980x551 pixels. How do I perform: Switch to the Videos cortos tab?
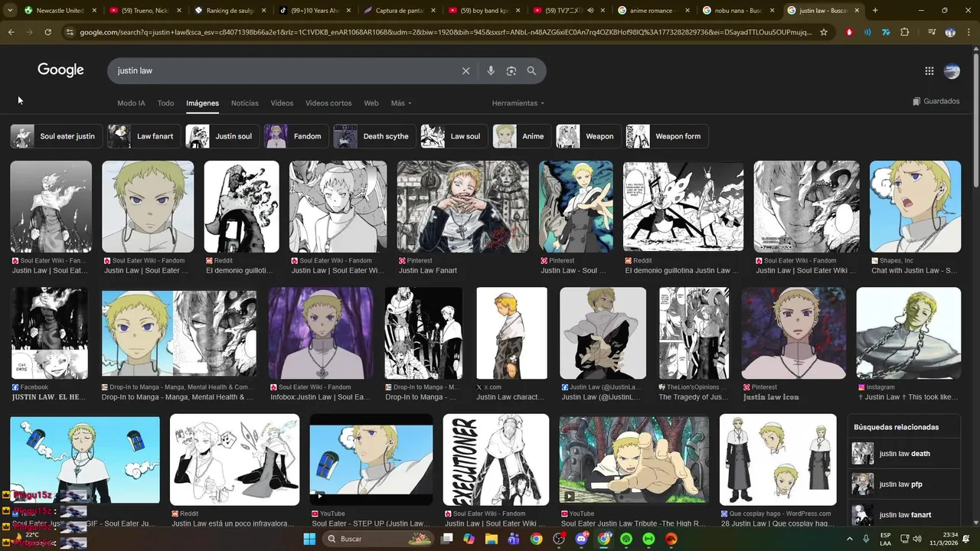tap(328, 103)
